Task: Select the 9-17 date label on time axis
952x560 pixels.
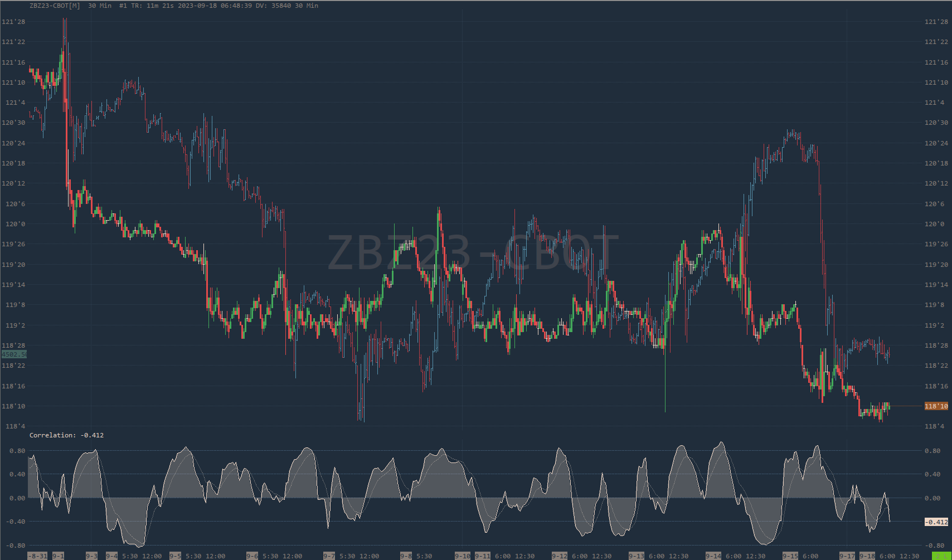Action: coord(847,556)
